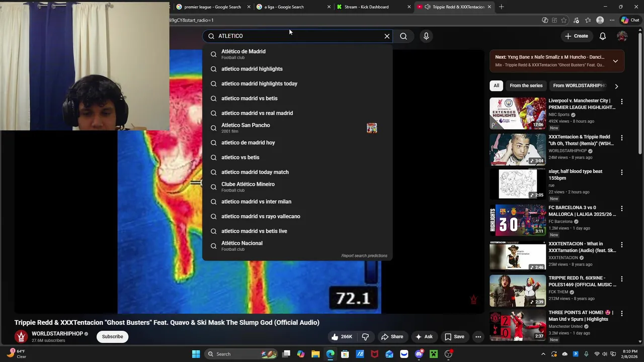Click the YouTube search magnifier button

404,36
